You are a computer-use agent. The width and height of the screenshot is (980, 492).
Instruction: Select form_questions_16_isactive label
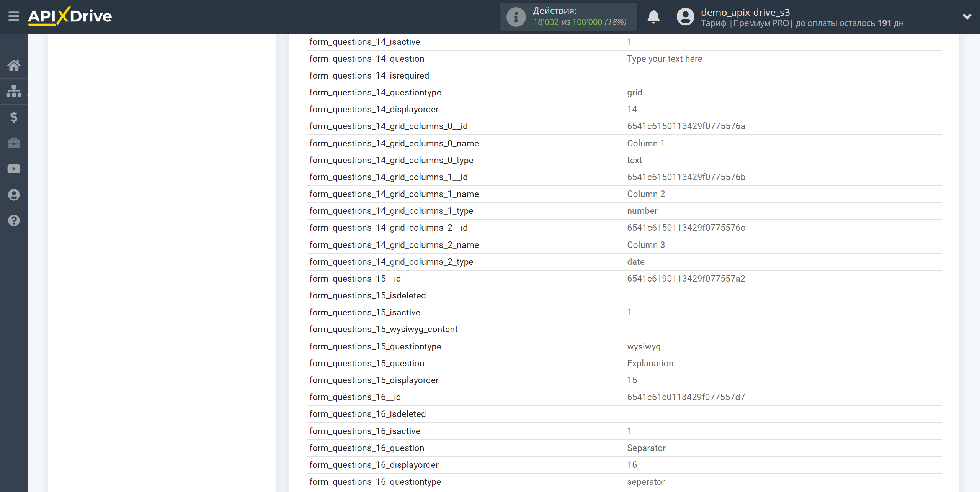(x=364, y=431)
